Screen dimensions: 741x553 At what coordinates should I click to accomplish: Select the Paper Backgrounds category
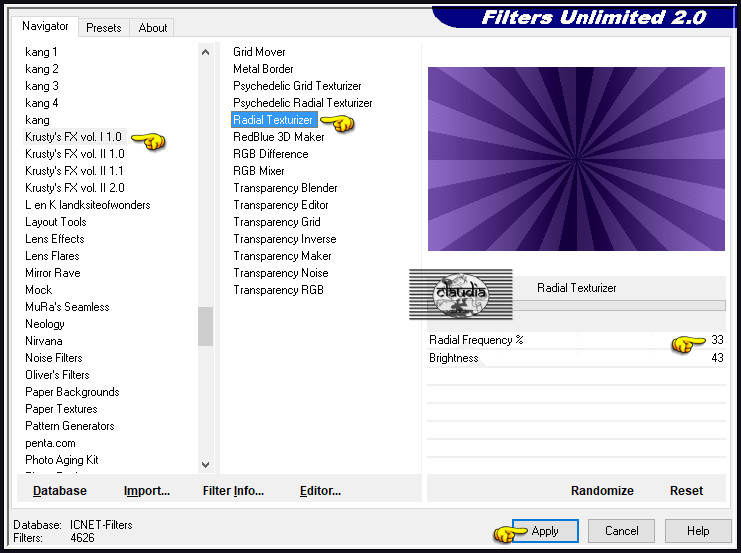[72, 392]
